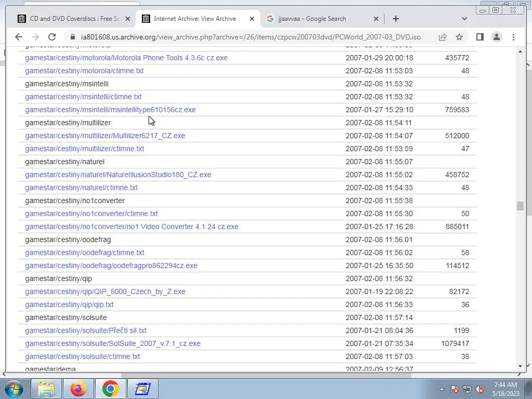Viewport: 532px width, 399px height.
Task: Select Internet Archive: View Archive tab
Action: tap(198, 19)
